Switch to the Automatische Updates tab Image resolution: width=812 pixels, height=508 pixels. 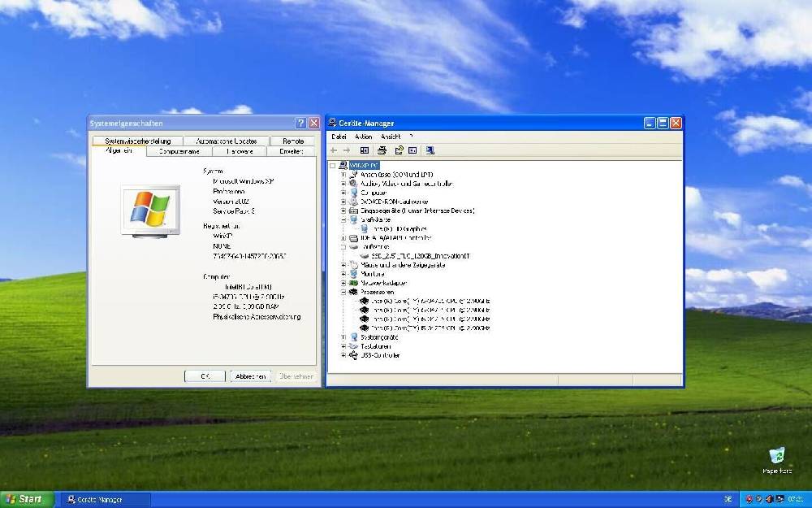pyautogui.click(x=227, y=141)
